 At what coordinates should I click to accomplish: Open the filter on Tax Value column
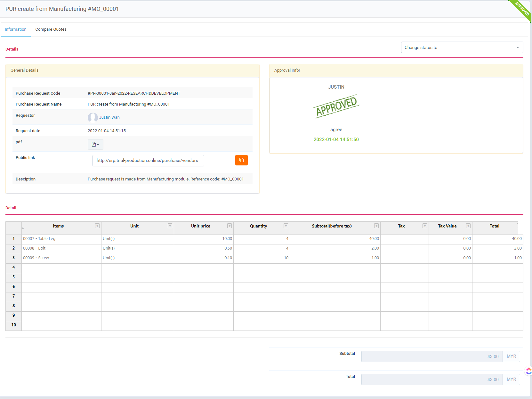click(x=468, y=226)
